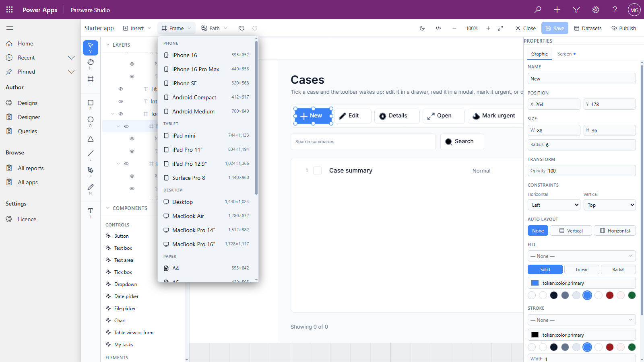Open the Horizontal constraint Left dropdown
The image size is (644, 362).
pos(554,205)
